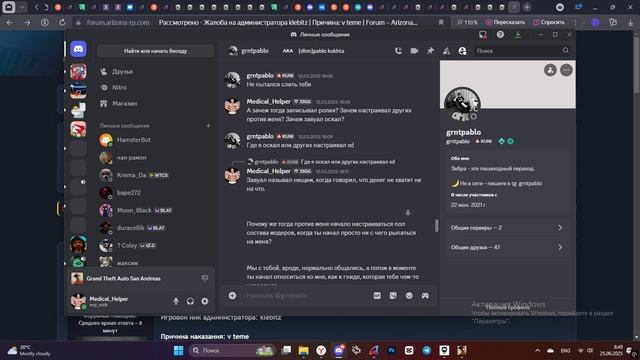Click the Grand Theft Auto San Andreas activity
The width and height of the screenshot is (640, 360).
click(x=123, y=278)
